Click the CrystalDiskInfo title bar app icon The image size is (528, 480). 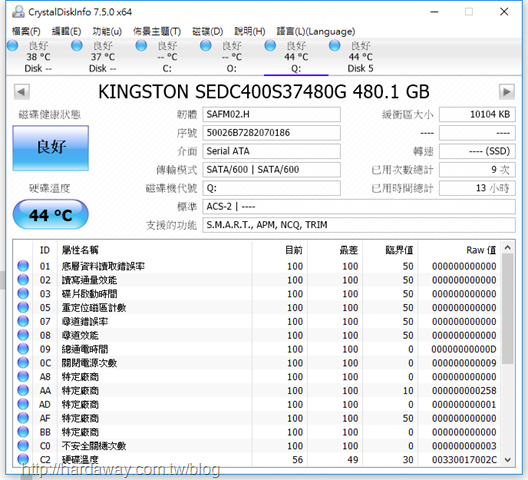pos(18,12)
